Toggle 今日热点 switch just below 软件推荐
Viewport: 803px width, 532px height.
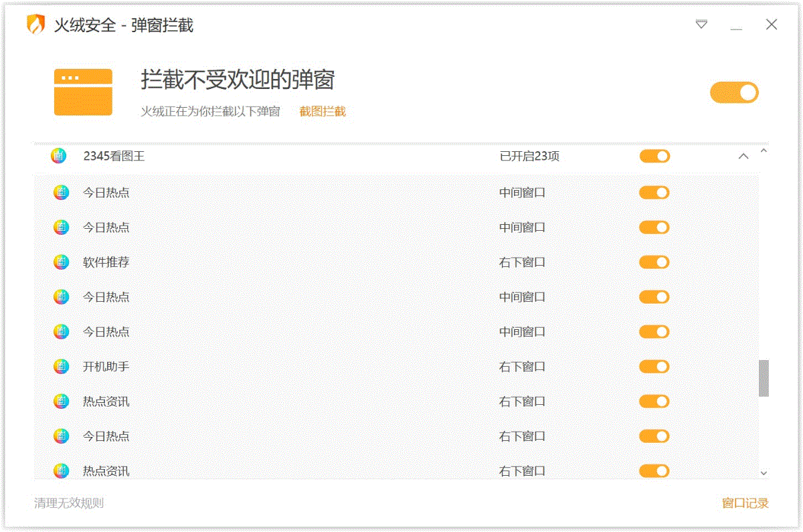(x=654, y=297)
